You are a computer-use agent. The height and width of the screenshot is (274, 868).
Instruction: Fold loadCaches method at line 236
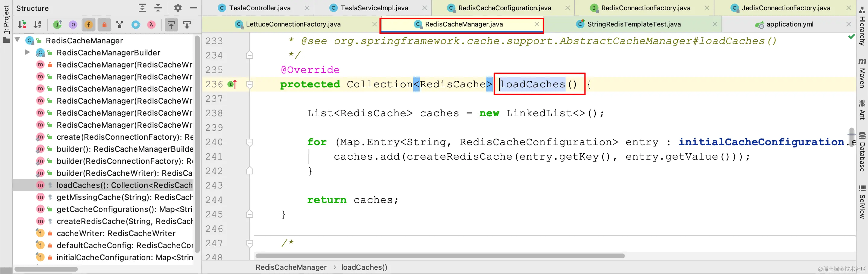pos(250,84)
